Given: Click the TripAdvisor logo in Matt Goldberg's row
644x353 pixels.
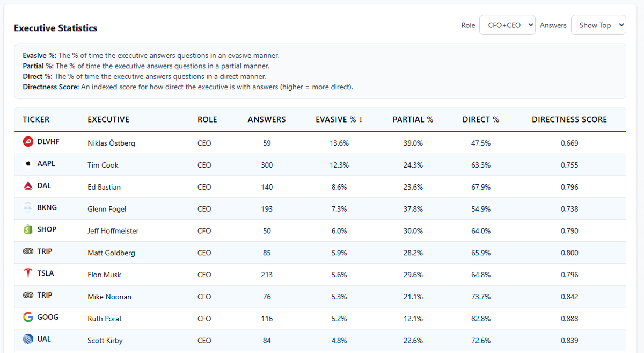Looking at the screenshot, I should click(x=28, y=251).
